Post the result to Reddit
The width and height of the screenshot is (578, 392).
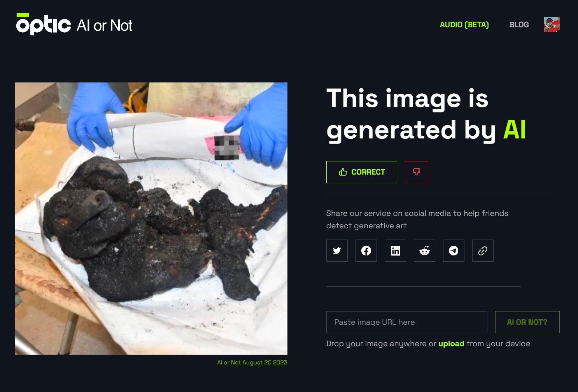tap(424, 251)
